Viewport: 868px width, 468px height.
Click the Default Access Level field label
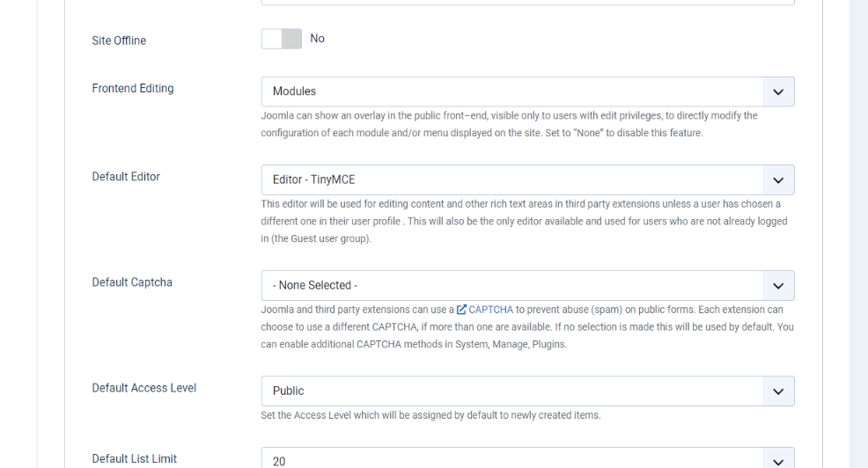click(143, 388)
